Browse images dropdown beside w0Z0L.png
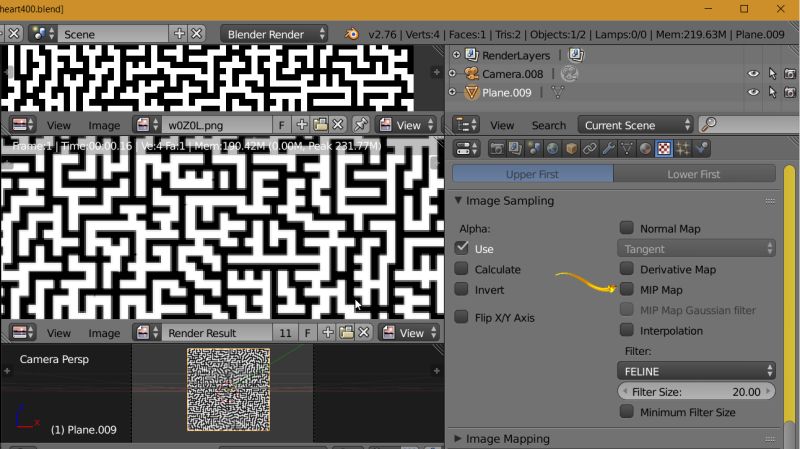Viewport: 800px width, 449px height. [148, 125]
